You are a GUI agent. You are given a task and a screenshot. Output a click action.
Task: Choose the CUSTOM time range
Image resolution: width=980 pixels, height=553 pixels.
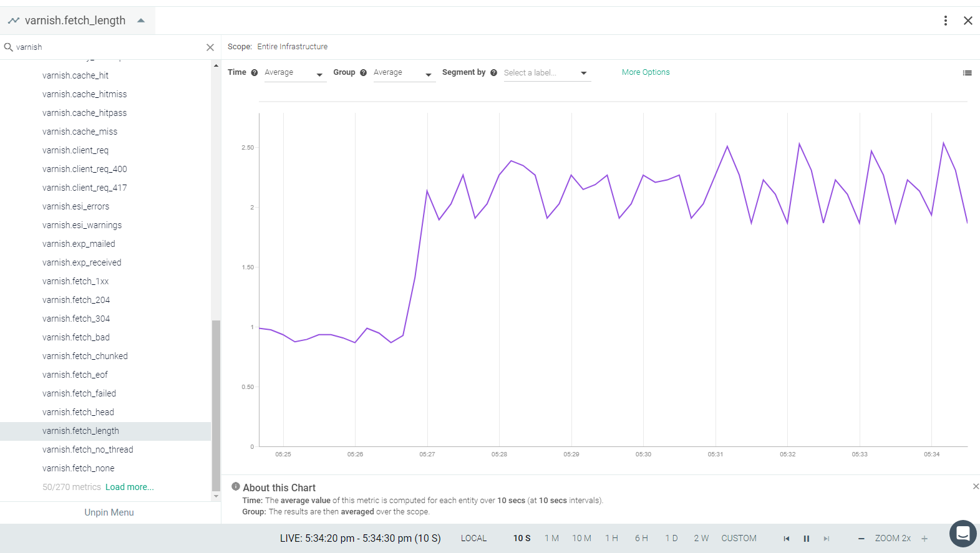739,538
